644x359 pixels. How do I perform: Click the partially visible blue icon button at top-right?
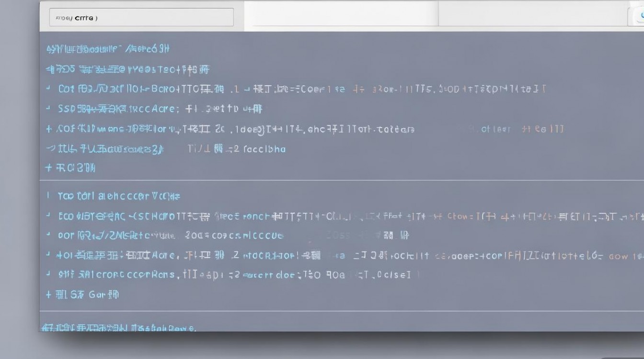point(638,16)
